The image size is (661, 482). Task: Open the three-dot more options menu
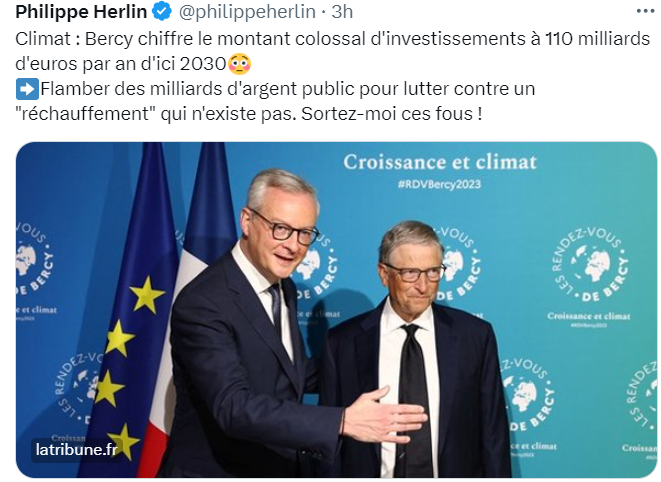pos(646,10)
